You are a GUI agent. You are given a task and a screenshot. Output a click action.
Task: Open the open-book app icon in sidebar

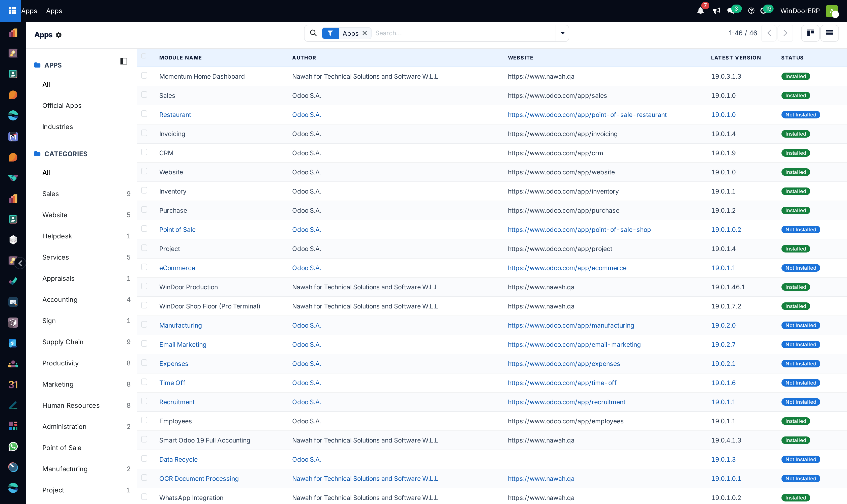tap(13, 302)
